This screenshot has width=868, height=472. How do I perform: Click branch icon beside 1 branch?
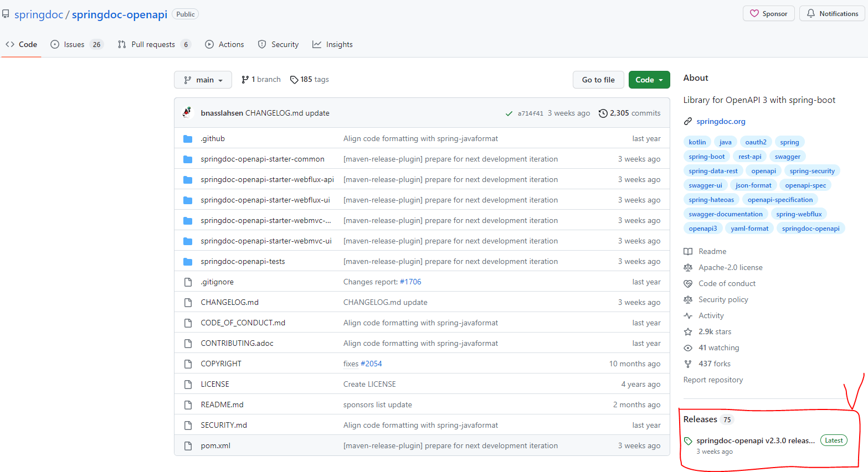[245, 80]
